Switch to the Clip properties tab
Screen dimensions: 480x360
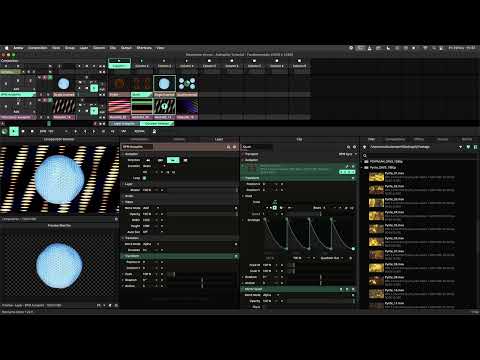(x=299, y=139)
